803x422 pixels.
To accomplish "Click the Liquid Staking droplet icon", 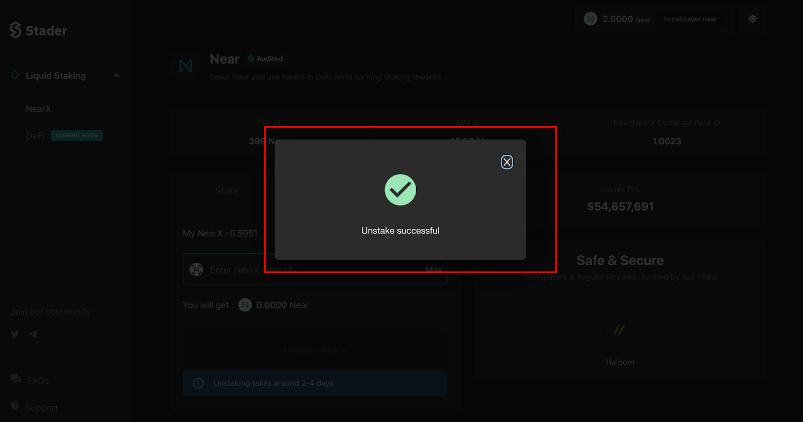I will pos(15,75).
